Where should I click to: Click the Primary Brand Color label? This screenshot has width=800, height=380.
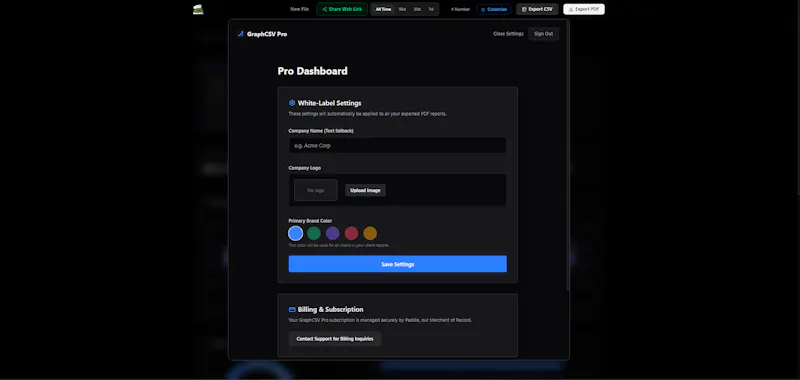click(310, 221)
